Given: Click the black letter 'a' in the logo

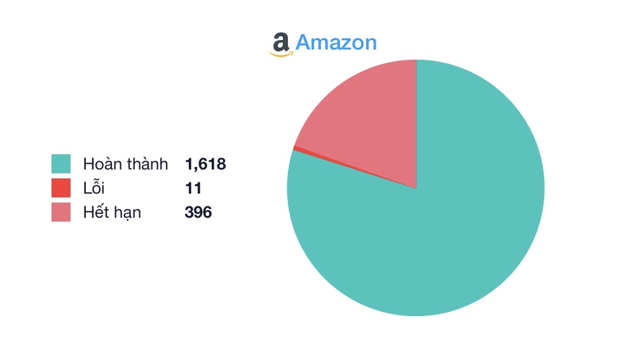Looking at the screenshot, I should click(x=280, y=43).
